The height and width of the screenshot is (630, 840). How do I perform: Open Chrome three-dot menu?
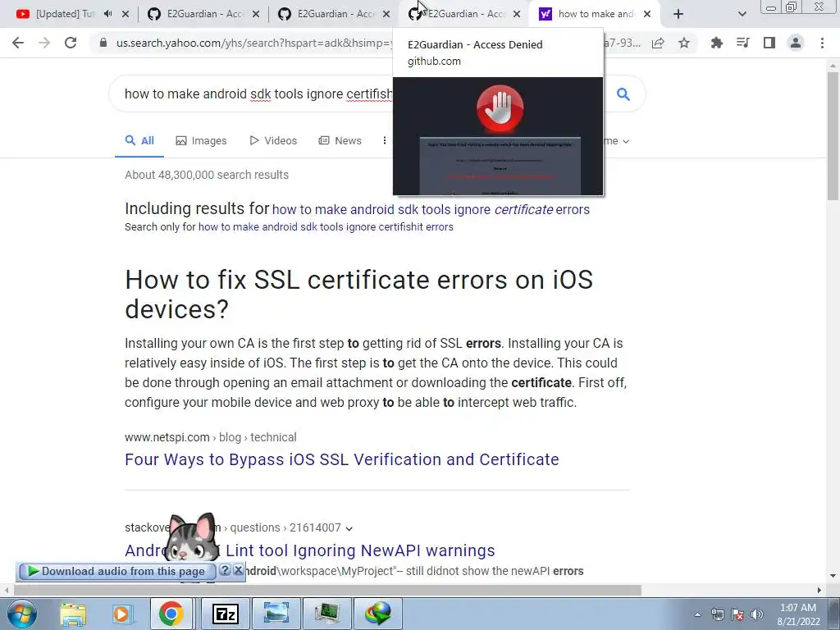pyautogui.click(x=822, y=43)
